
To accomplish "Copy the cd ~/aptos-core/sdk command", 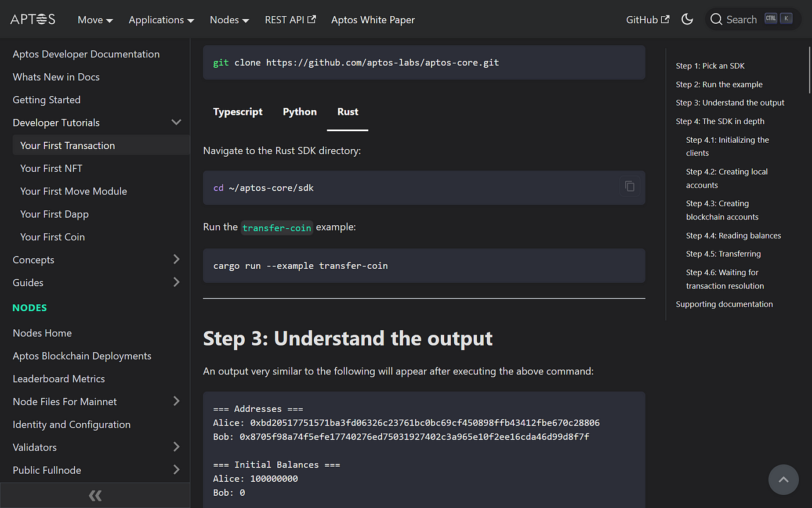I will click(629, 186).
